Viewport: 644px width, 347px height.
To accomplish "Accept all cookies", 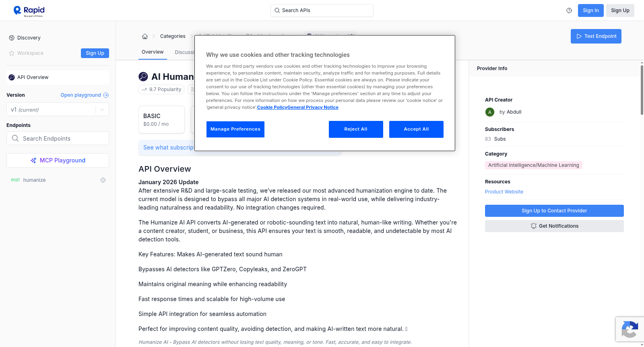I will 416,129.
